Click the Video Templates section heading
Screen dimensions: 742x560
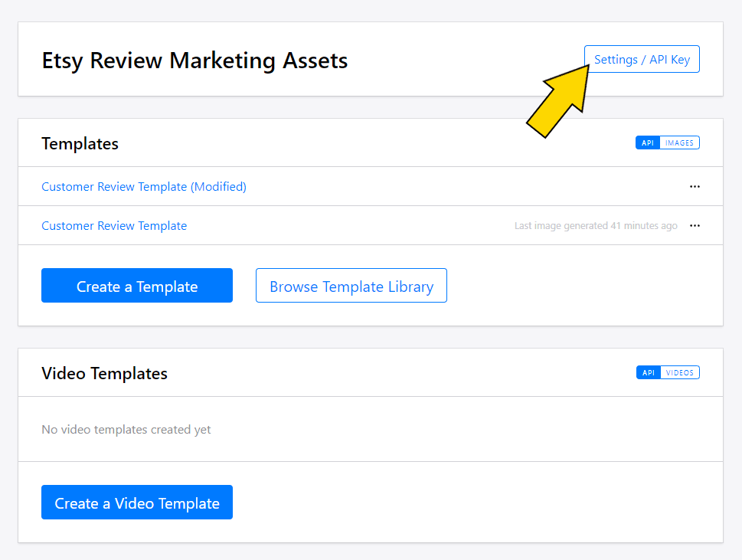[105, 374]
